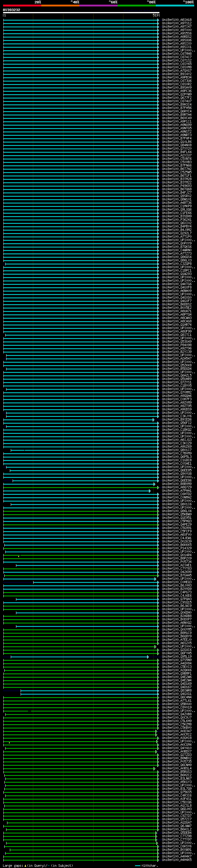Click the red 20% identity legend segment
197x868 pixels.
[22, 6]
